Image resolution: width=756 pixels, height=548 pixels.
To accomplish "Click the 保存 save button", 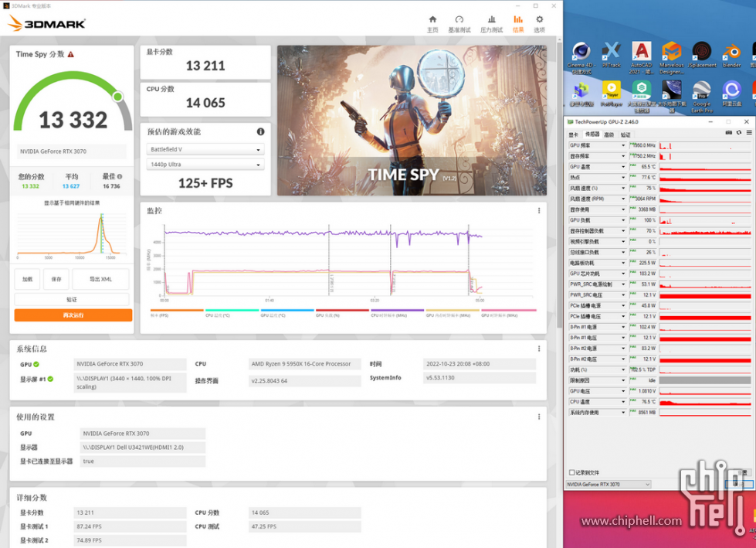I will [x=56, y=279].
